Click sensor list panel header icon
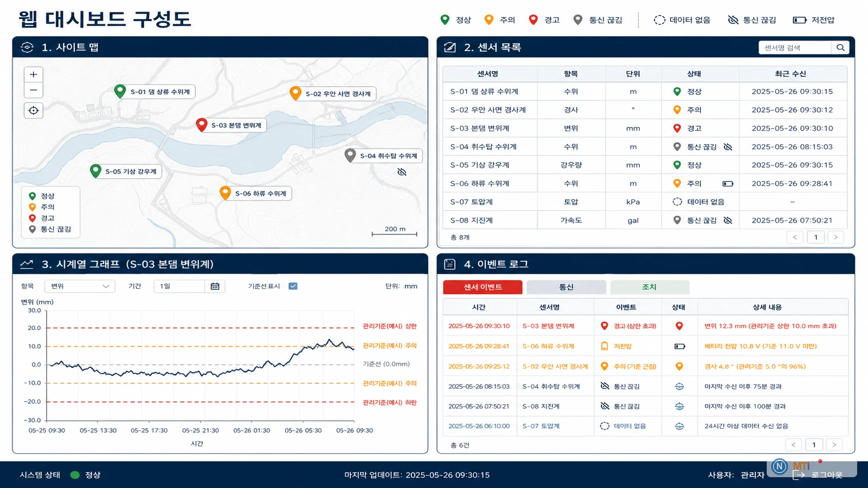868x488 pixels. [450, 47]
